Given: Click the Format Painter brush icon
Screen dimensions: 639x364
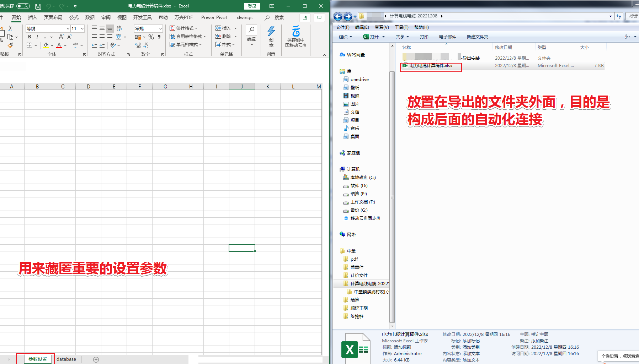Looking at the screenshot, I should (x=10, y=45).
